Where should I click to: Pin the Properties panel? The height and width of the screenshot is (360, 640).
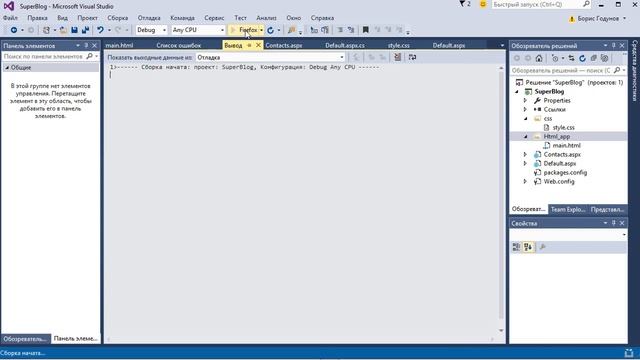coord(613,223)
